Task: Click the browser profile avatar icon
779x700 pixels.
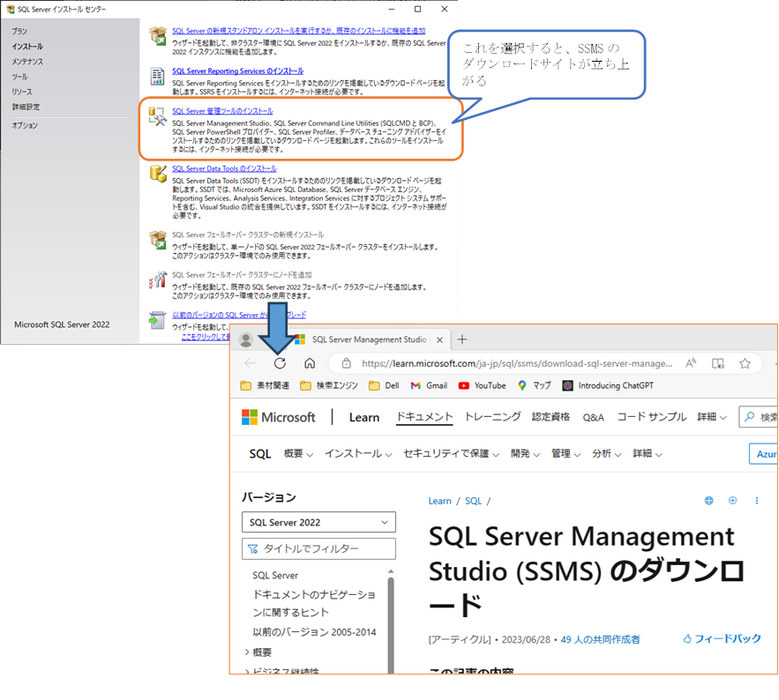Action: [245, 339]
